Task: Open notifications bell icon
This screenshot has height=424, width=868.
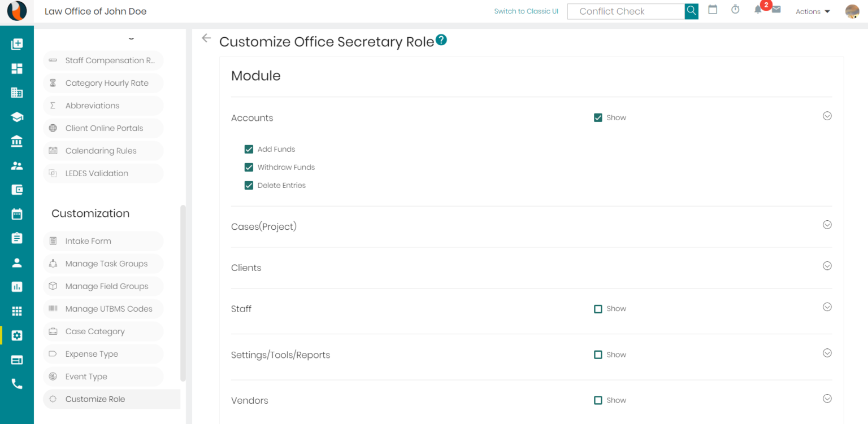Action: [x=758, y=10]
